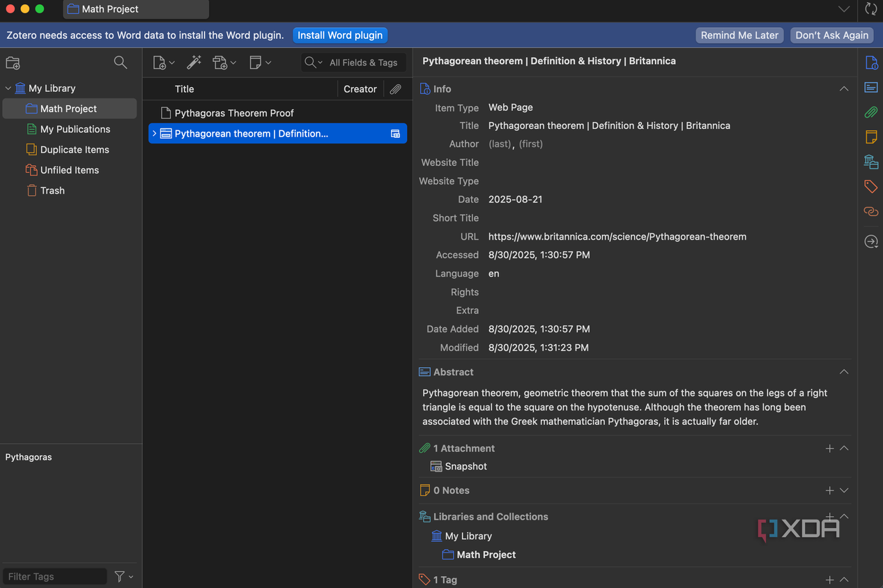Viewport: 883px width, 588px height.
Task: Jump to Abstract section via side icon
Action: pos(871,88)
